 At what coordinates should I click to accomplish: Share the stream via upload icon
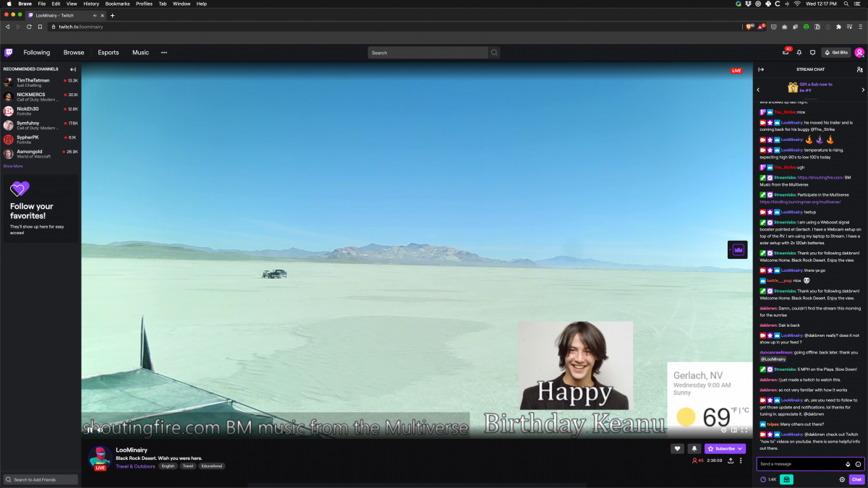point(731,461)
